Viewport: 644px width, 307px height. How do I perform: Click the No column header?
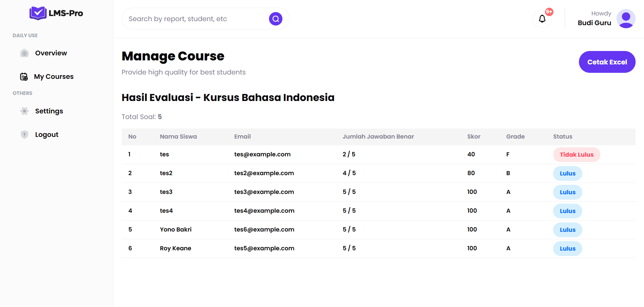[x=132, y=137]
